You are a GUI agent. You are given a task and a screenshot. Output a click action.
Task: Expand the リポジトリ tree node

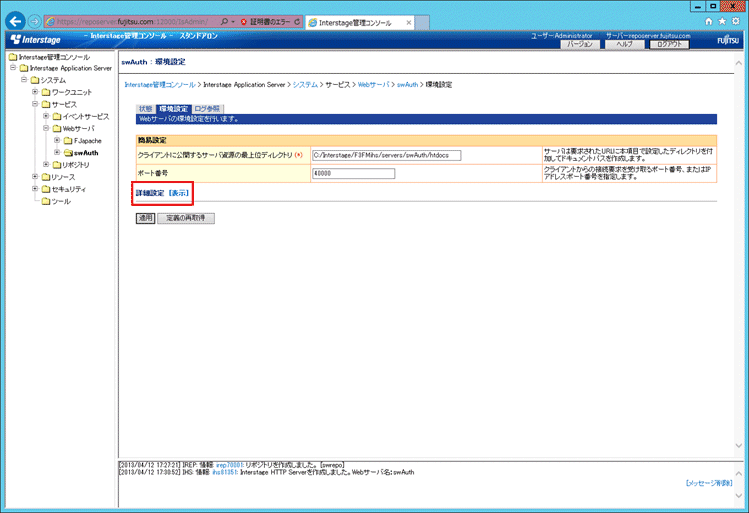pyautogui.click(x=46, y=164)
